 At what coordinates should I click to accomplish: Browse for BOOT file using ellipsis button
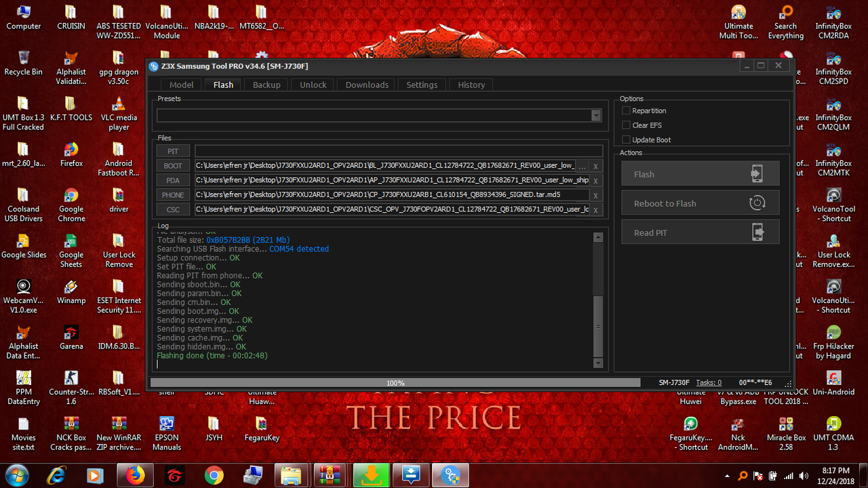pyautogui.click(x=583, y=166)
